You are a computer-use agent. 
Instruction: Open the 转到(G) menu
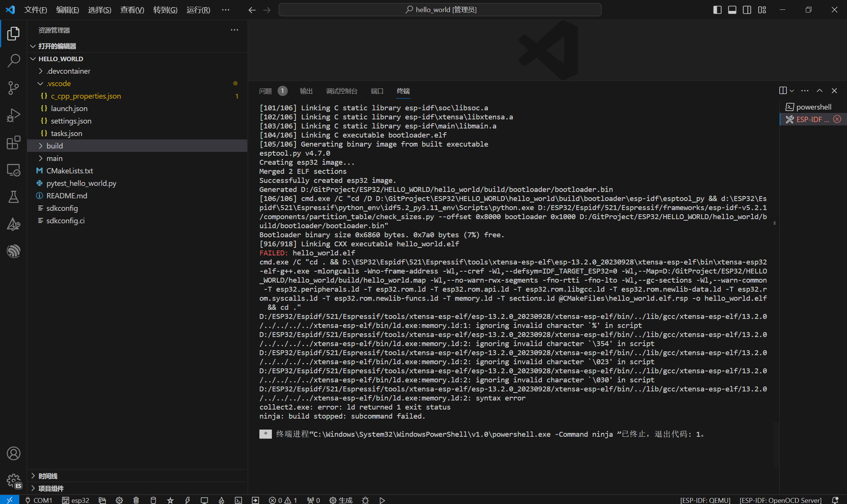tap(165, 10)
